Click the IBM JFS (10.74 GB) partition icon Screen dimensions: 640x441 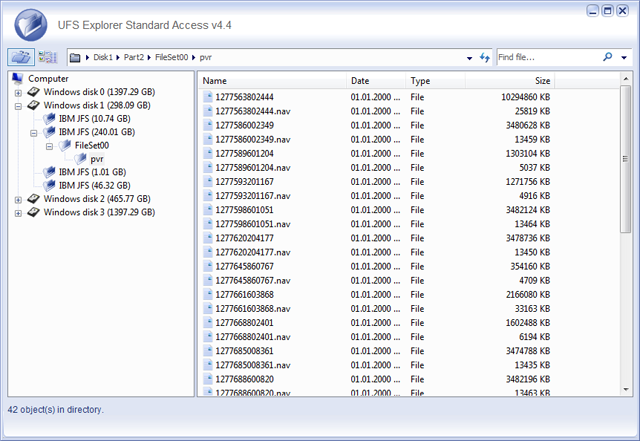pos(49,118)
